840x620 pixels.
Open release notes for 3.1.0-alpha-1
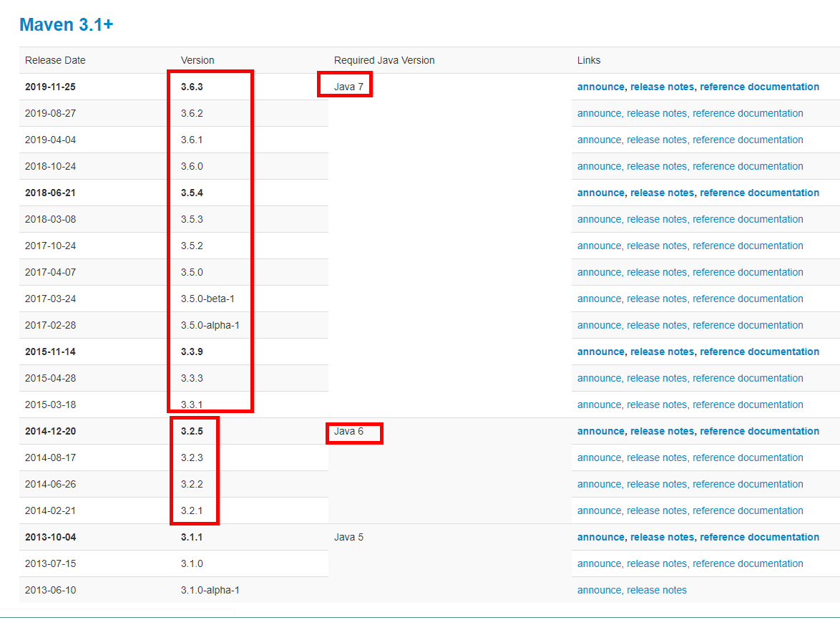click(x=657, y=591)
